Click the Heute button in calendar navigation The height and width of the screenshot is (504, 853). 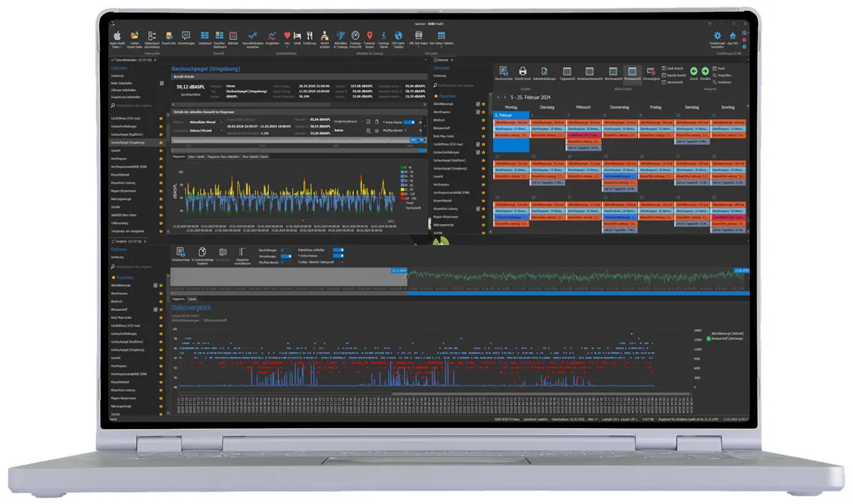coord(720,67)
